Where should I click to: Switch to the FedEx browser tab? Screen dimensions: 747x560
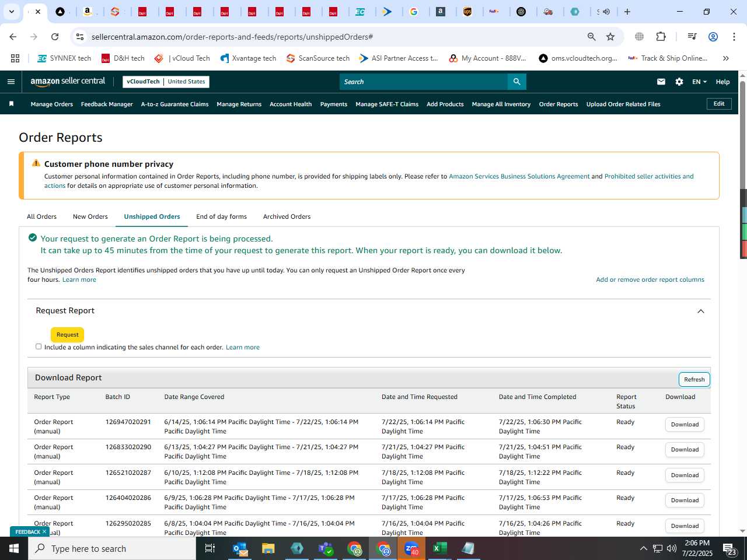click(494, 12)
